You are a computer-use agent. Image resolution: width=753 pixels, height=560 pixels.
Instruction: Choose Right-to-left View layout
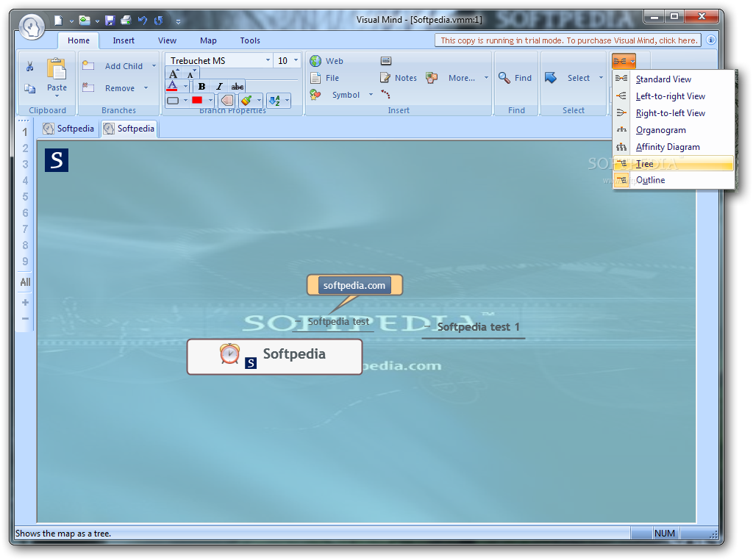674,113
